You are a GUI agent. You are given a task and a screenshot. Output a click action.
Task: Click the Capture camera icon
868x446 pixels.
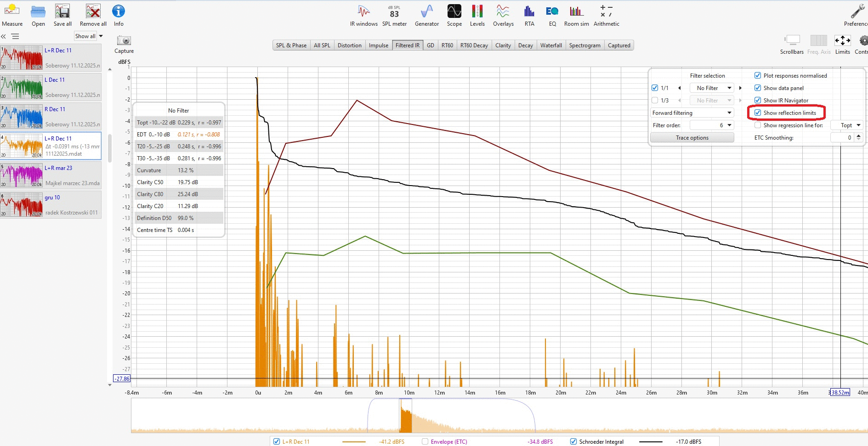point(124,41)
